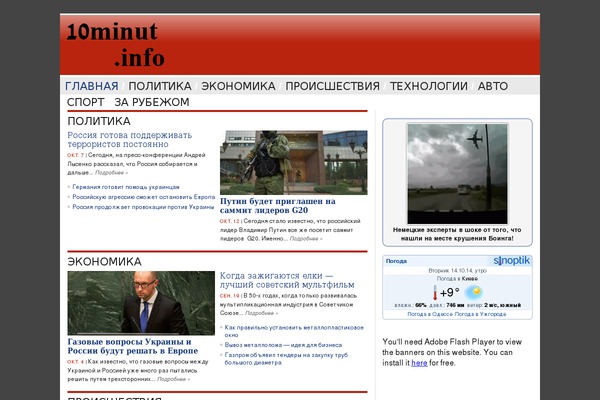Click the thermometer icon in weather widget

(435, 293)
